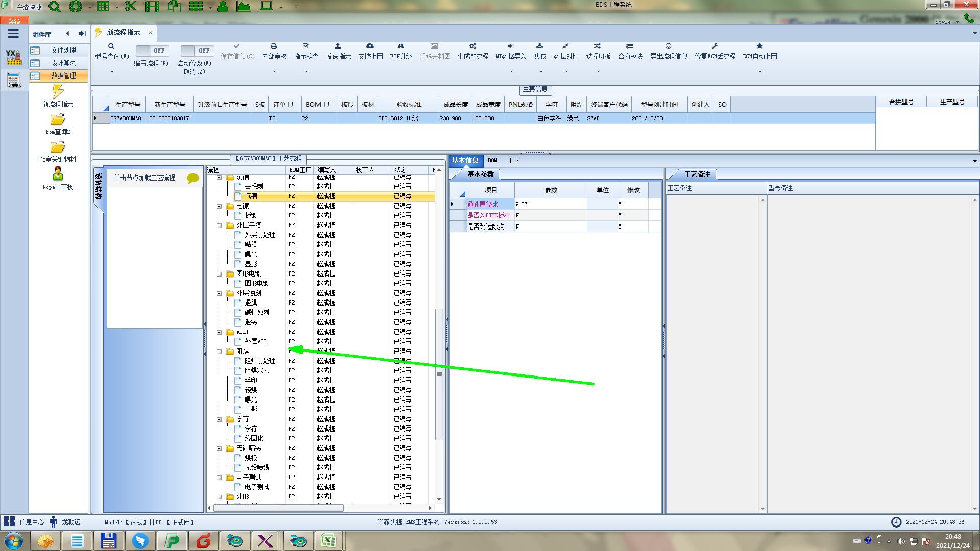Screen dimensions: 980x551
Task: Click 保存信息 button
Action: [237, 53]
